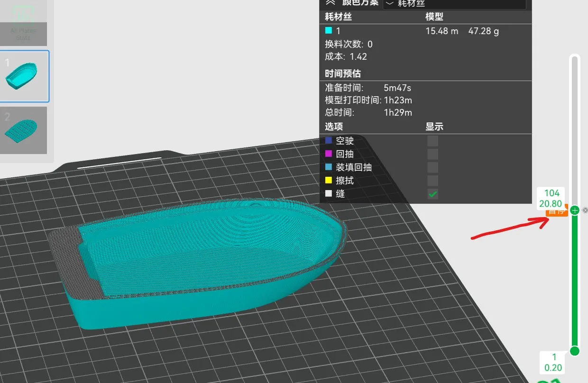The width and height of the screenshot is (588, 383).
Task: Select plate 1 boat hull thumbnail
Action: click(x=24, y=76)
